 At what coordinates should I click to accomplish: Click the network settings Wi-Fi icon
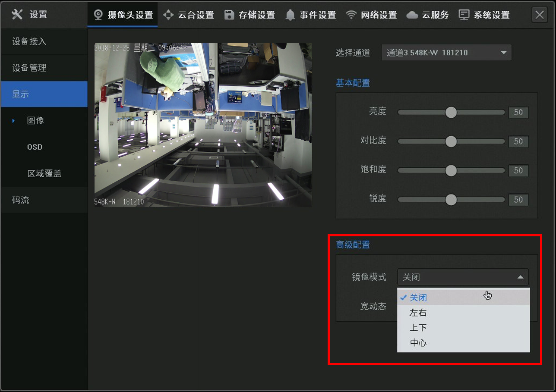click(351, 15)
